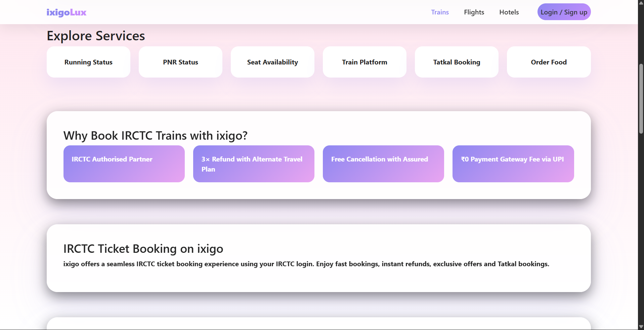Click the Login / Sign up button

(564, 12)
